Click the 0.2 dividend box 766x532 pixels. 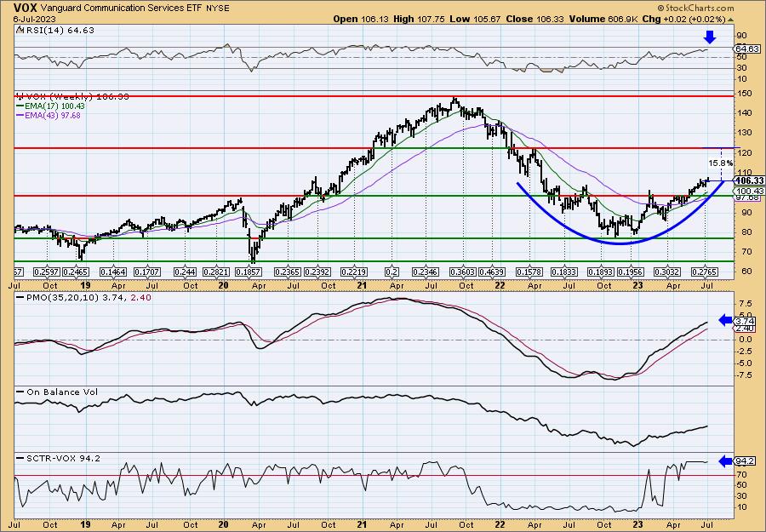click(x=392, y=272)
